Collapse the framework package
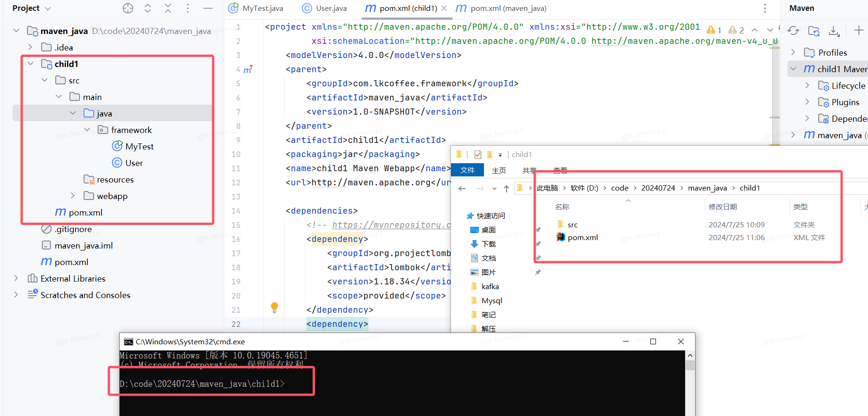The image size is (868, 416). (87, 130)
